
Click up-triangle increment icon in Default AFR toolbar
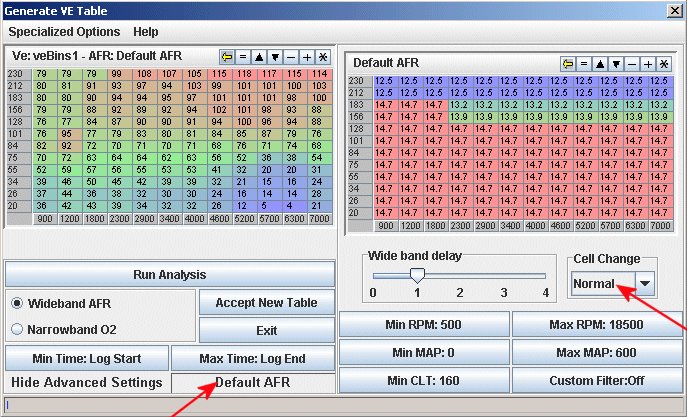(x=600, y=64)
